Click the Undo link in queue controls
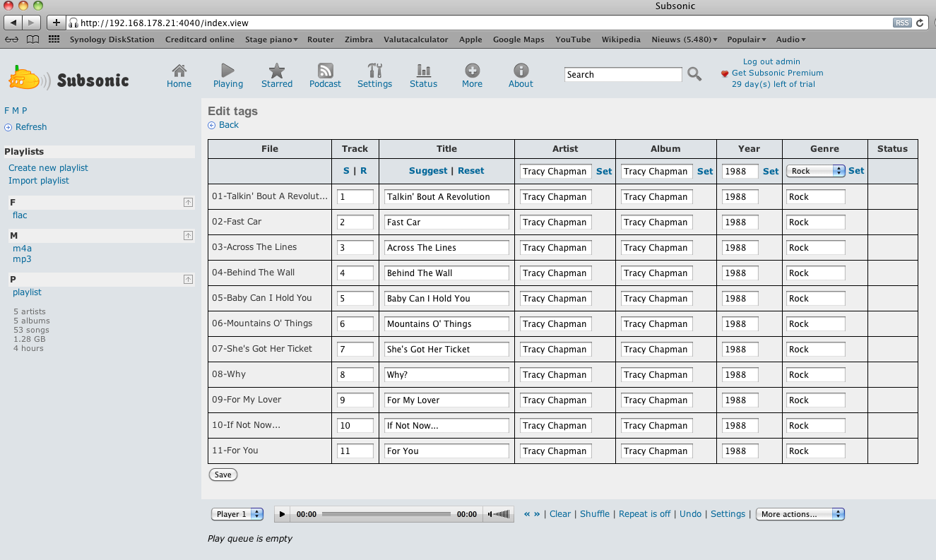Viewport: 936px width, 560px height. [690, 514]
